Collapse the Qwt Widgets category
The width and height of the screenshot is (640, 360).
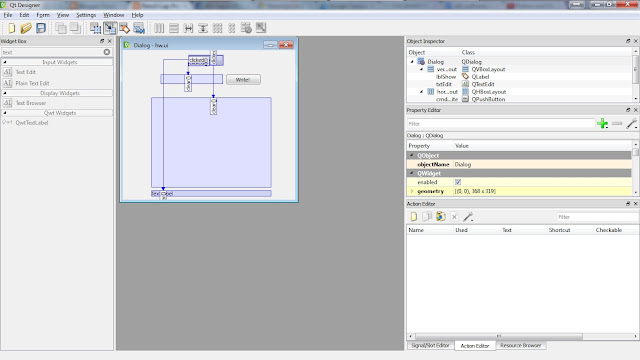(x=5, y=113)
